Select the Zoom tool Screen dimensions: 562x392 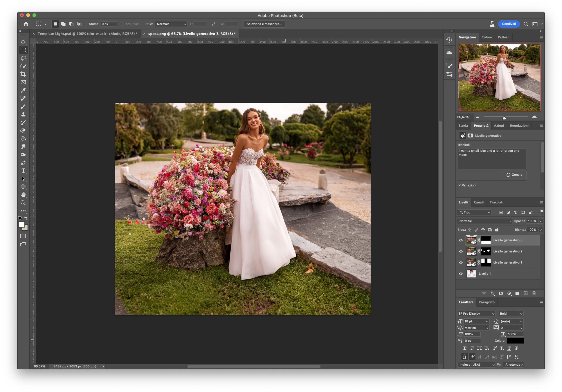23,203
